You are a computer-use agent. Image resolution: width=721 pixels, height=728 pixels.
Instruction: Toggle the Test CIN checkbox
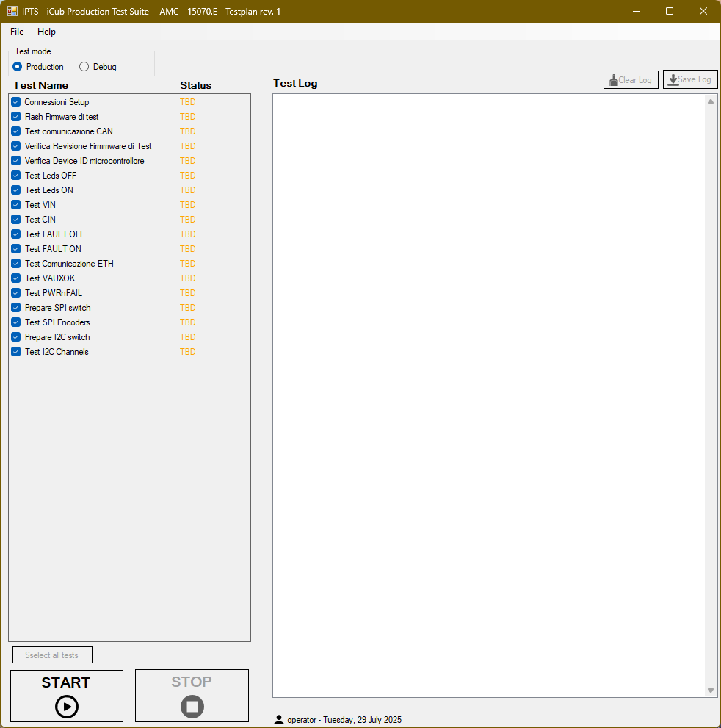click(x=16, y=220)
